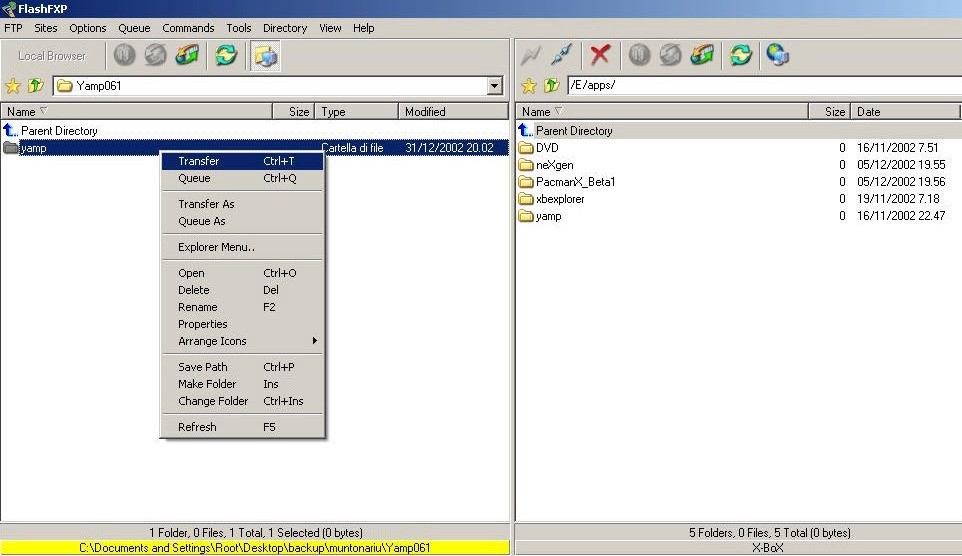The height and width of the screenshot is (556, 962).
Task: Sort local pane by Name column header
Action: point(135,112)
